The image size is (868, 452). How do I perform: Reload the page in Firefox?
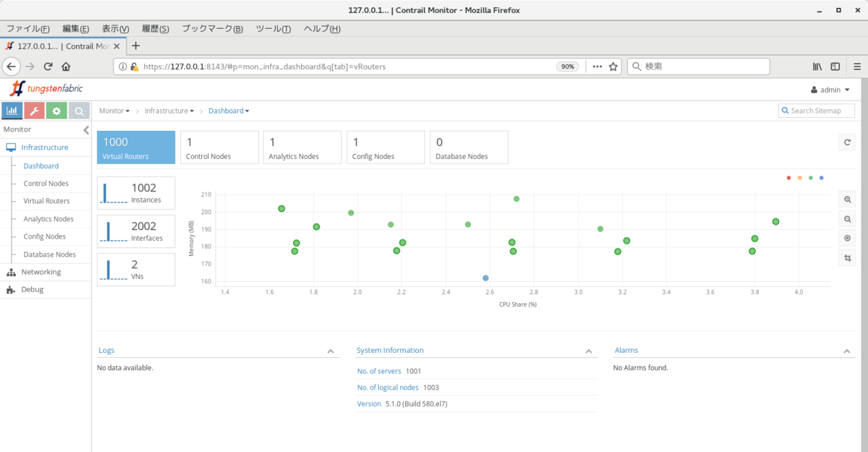click(x=48, y=66)
